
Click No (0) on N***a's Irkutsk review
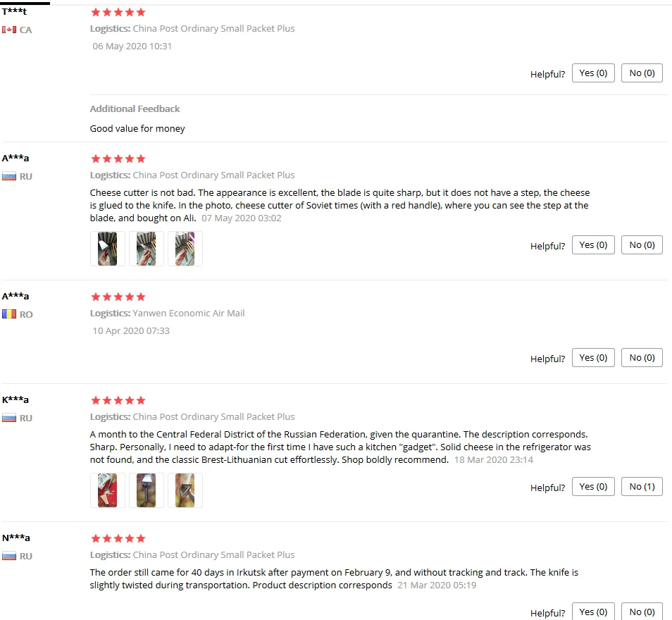[642, 612]
